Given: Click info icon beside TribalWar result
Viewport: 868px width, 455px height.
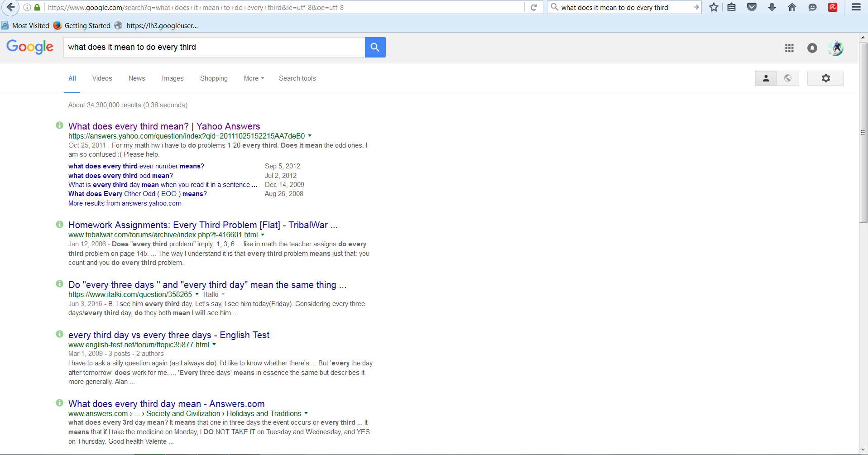Looking at the screenshot, I should coord(59,224).
